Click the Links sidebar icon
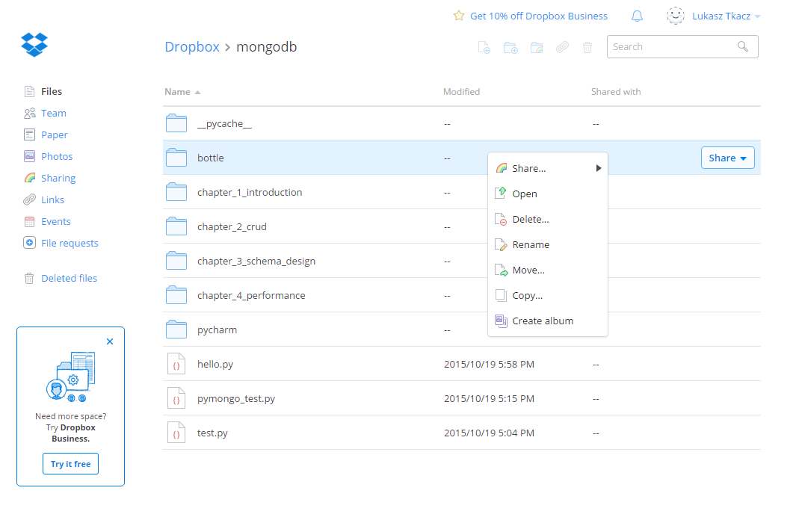 (30, 199)
